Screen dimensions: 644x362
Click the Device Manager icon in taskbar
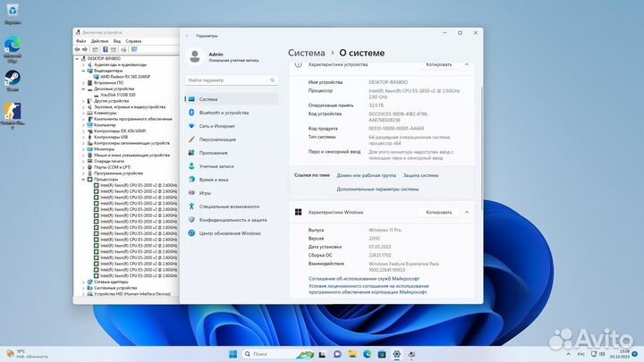(411, 354)
